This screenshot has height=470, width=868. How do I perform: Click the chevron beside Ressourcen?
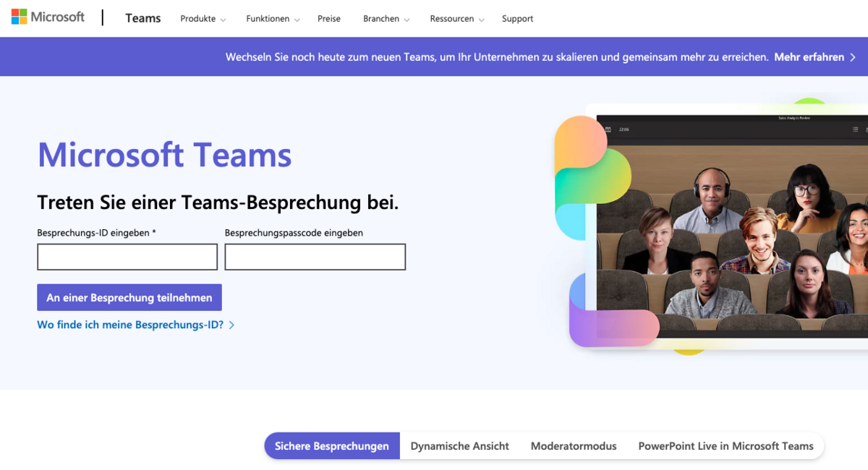pos(482,20)
